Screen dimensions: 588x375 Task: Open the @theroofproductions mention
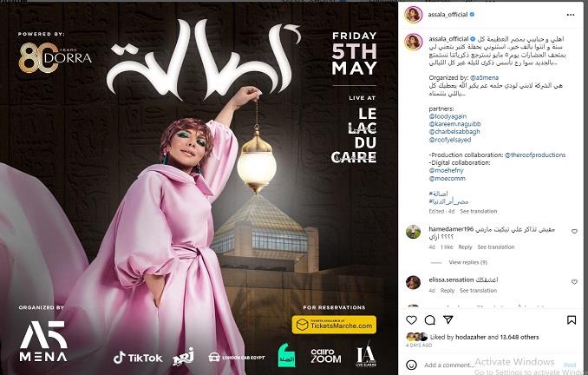535,155
